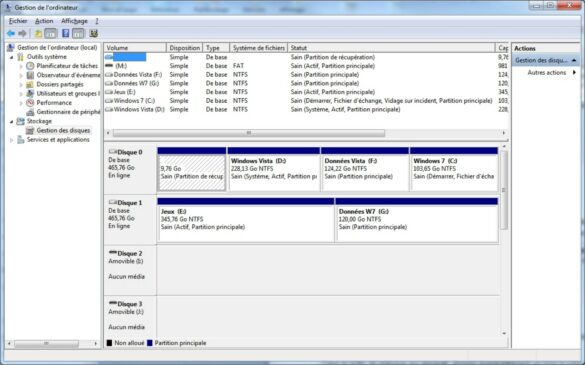Sort by Système de fichiers column

pyautogui.click(x=259, y=48)
